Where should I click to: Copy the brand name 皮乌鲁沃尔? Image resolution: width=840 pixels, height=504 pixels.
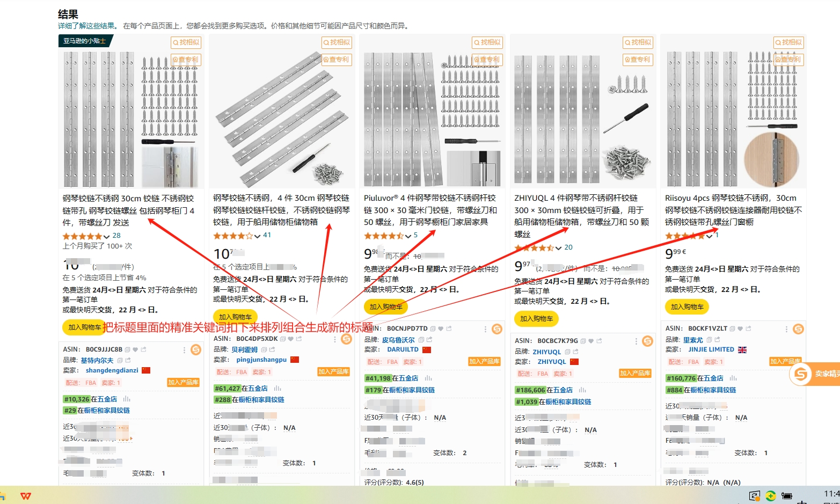pyautogui.click(x=421, y=340)
